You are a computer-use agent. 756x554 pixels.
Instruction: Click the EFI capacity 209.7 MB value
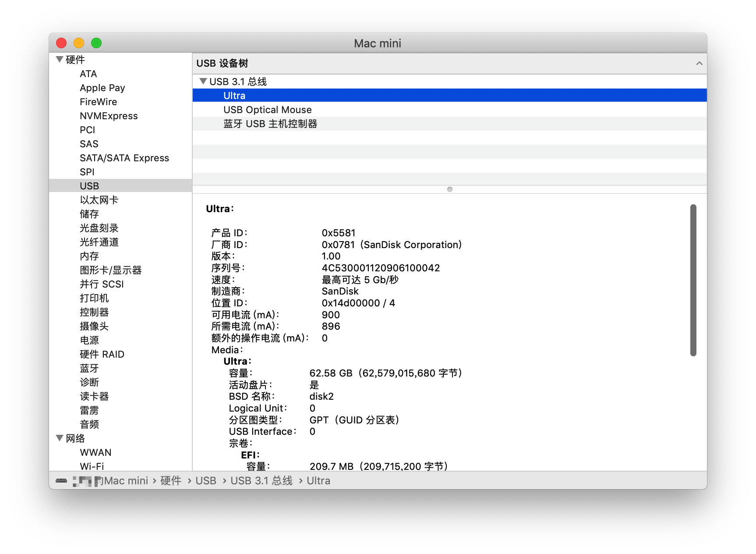point(378,466)
